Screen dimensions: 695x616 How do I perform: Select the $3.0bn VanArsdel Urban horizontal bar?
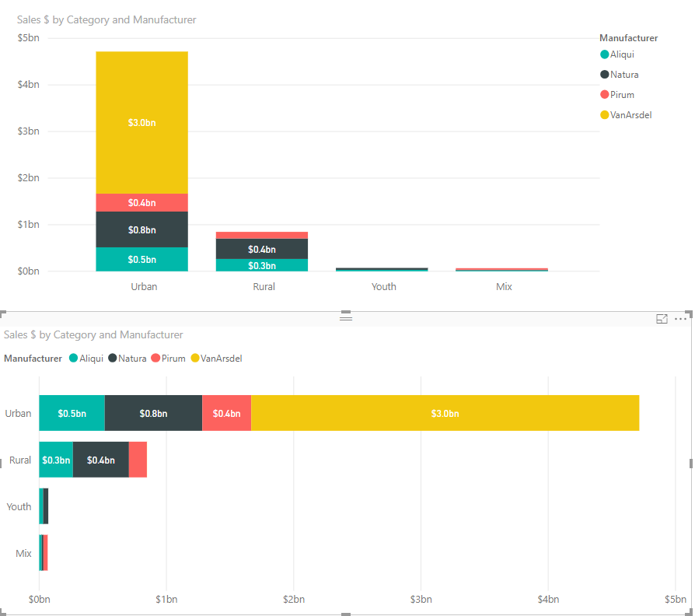point(445,413)
